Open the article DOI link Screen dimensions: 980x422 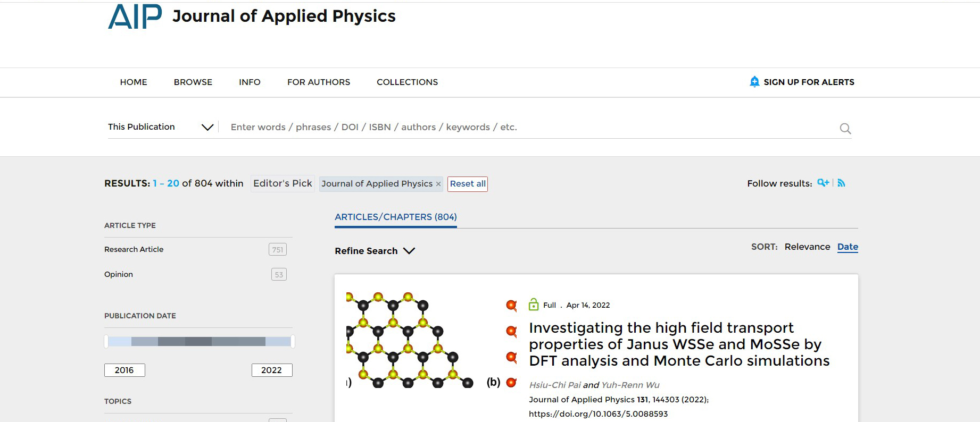tap(598, 414)
